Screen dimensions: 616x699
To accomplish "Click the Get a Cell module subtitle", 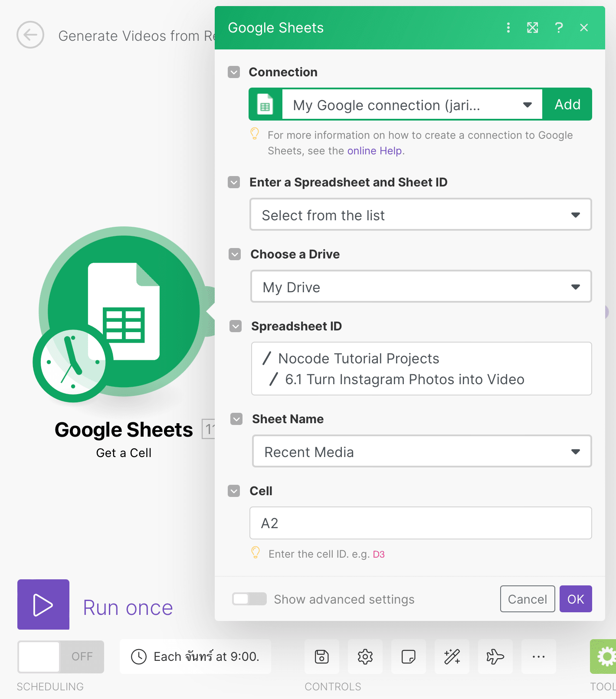I will 124,453.
